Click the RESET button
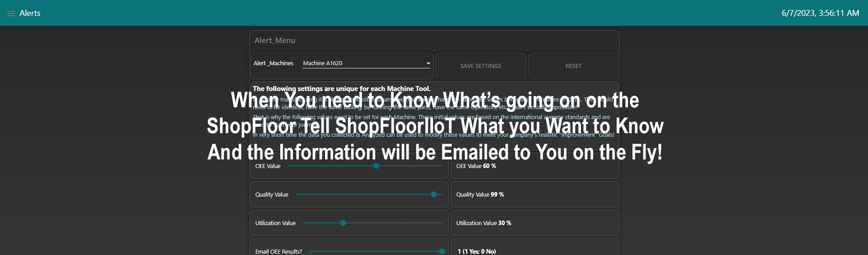Viewport: 868px width, 255px height. [x=573, y=66]
